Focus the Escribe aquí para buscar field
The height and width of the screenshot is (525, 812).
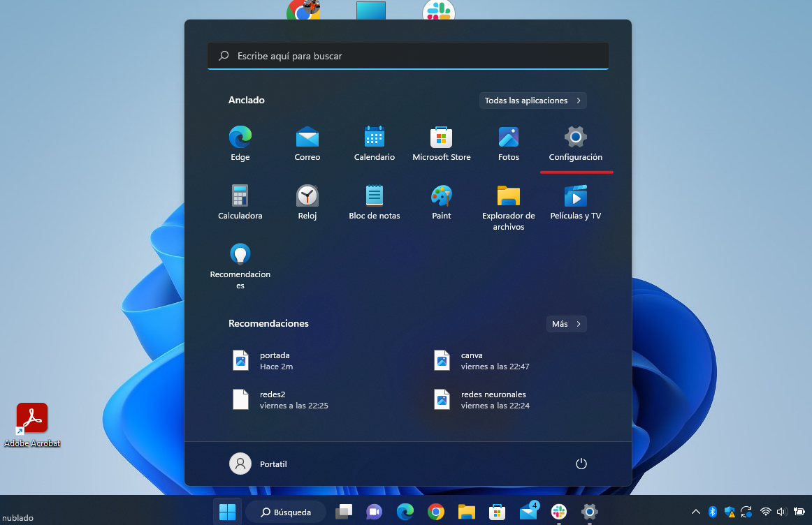[408, 56]
